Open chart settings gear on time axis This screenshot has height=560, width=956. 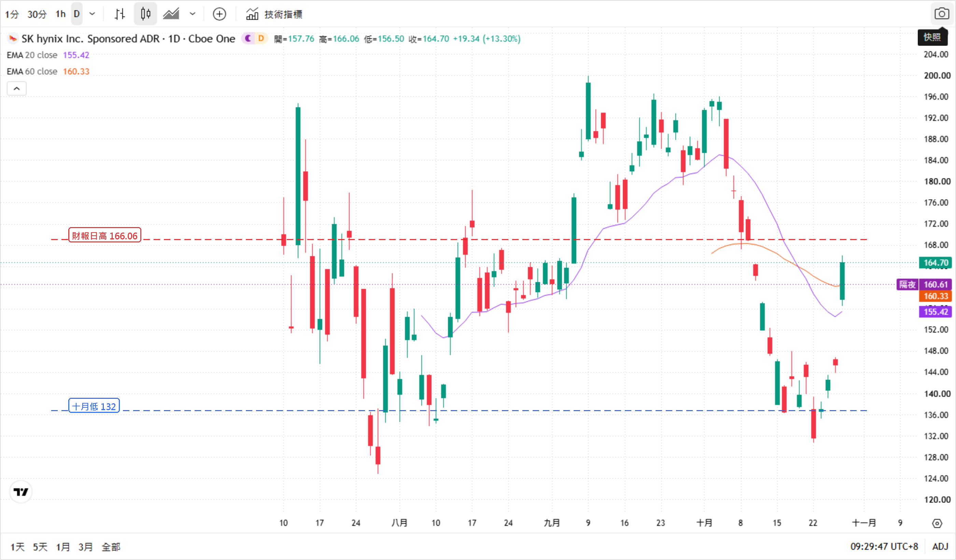(x=937, y=523)
